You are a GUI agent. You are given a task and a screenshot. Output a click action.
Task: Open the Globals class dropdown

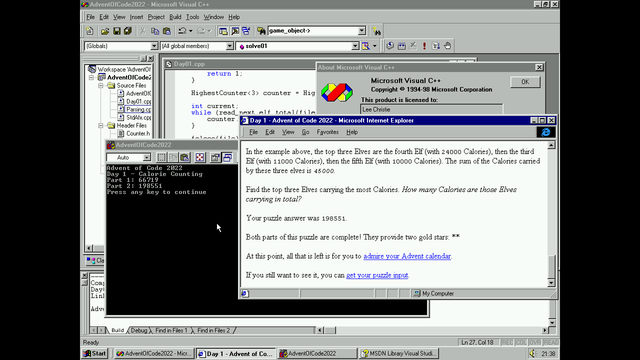[x=154, y=46]
